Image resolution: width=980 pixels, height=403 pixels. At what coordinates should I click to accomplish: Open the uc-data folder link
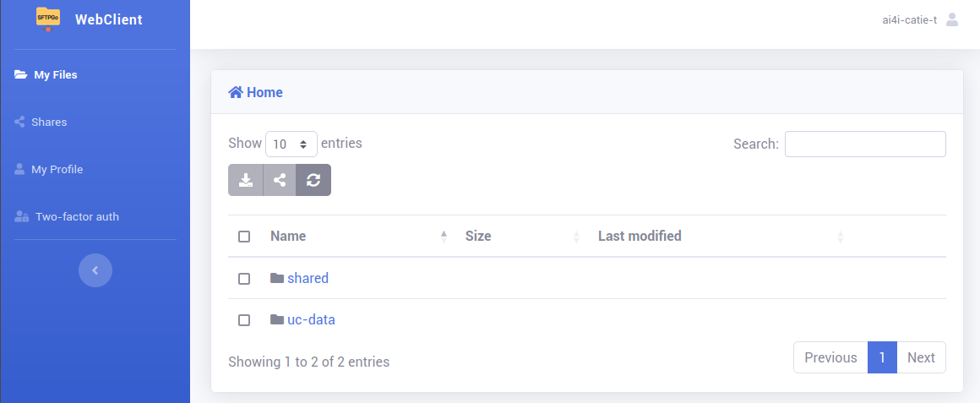(311, 319)
